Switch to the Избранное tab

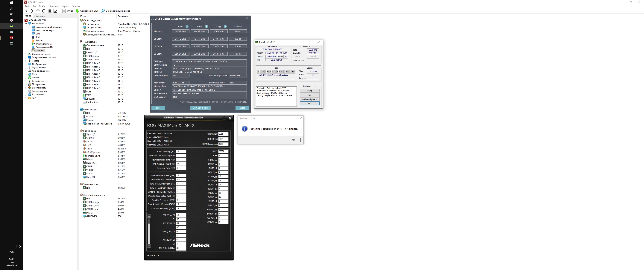(40, 16)
